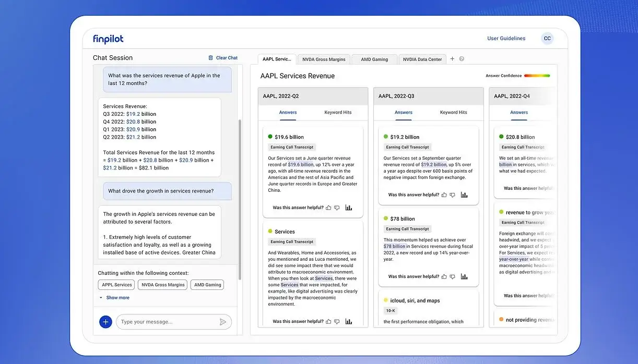Thumbs up the 2022-Q3 $19.2 billion answer
Image resolution: width=638 pixels, height=364 pixels.
pyautogui.click(x=444, y=195)
